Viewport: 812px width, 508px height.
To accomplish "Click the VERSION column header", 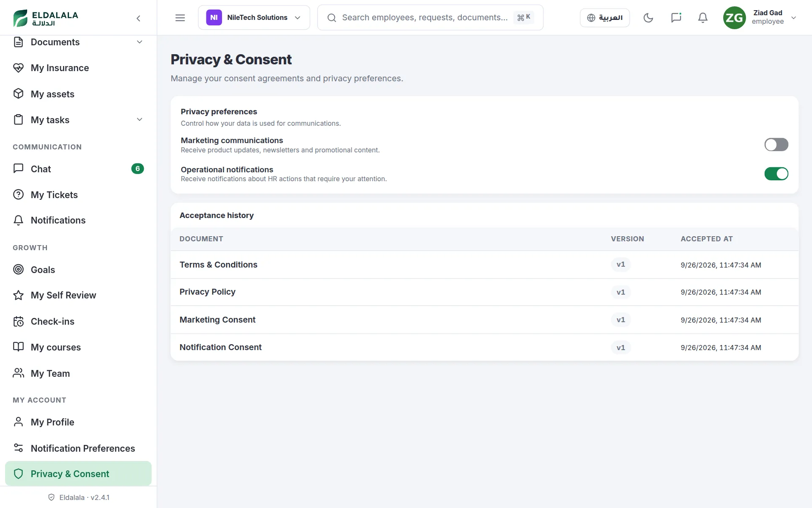I will 627,239.
